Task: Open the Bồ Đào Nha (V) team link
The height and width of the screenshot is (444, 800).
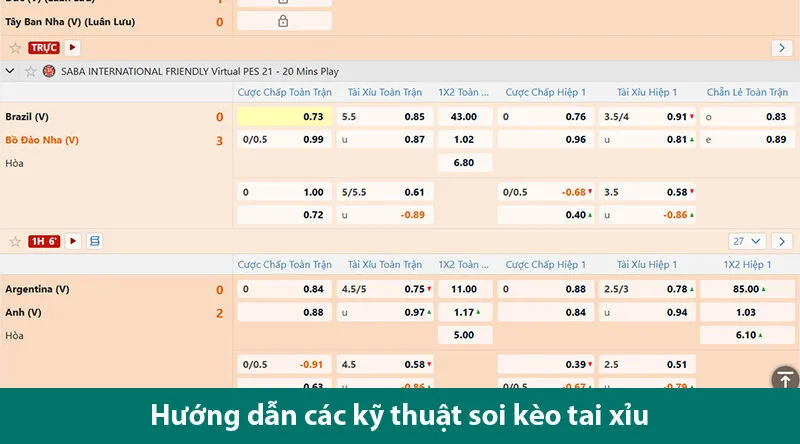Action: pyautogui.click(x=42, y=140)
